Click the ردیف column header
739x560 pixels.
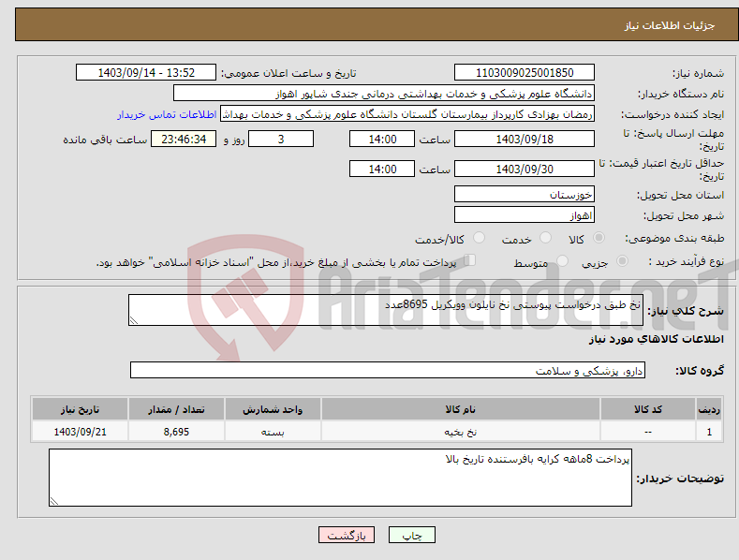tap(709, 409)
